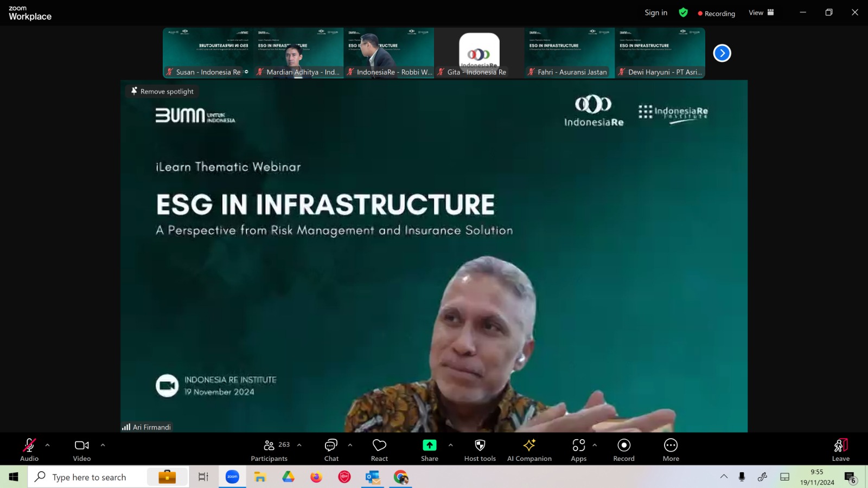
Task: Expand share options caret
Action: pos(450,445)
